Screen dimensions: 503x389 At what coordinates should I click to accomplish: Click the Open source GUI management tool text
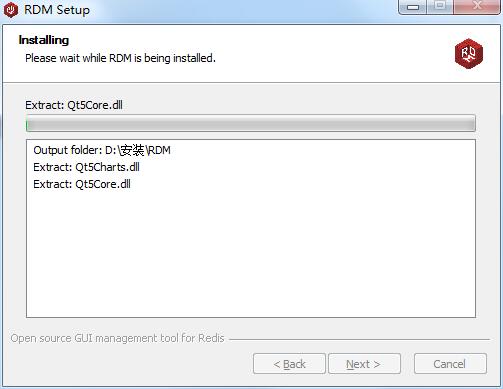coord(117,338)
